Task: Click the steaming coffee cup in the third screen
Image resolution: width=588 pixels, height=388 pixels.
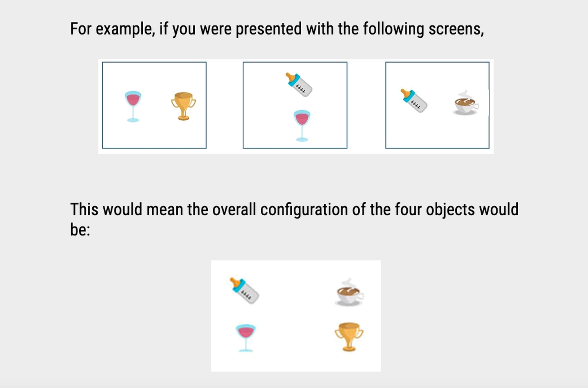Action: 466,103
